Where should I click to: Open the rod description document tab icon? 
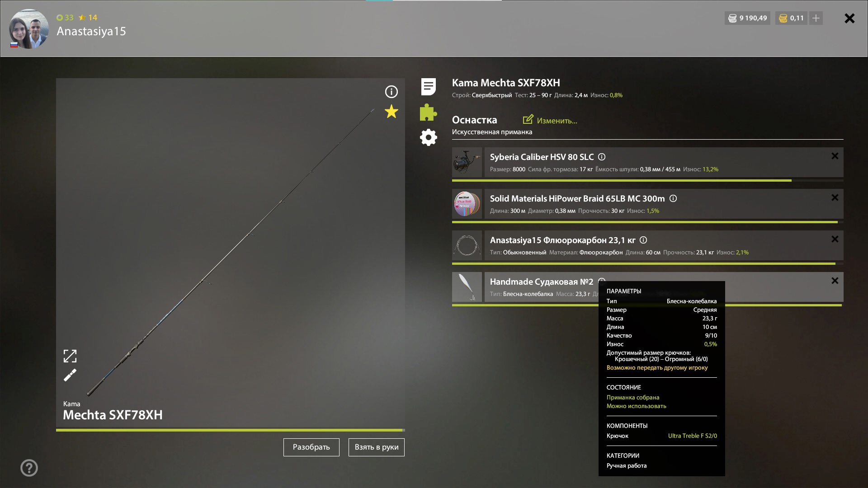click(x=428, y=87)
